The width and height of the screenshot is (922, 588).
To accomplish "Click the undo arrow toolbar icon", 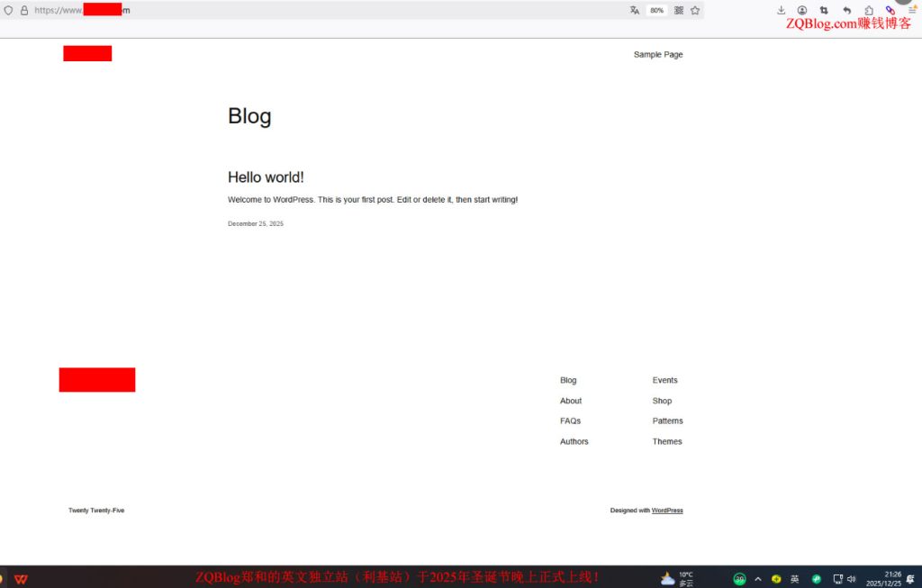I will [x=846, y=10].
